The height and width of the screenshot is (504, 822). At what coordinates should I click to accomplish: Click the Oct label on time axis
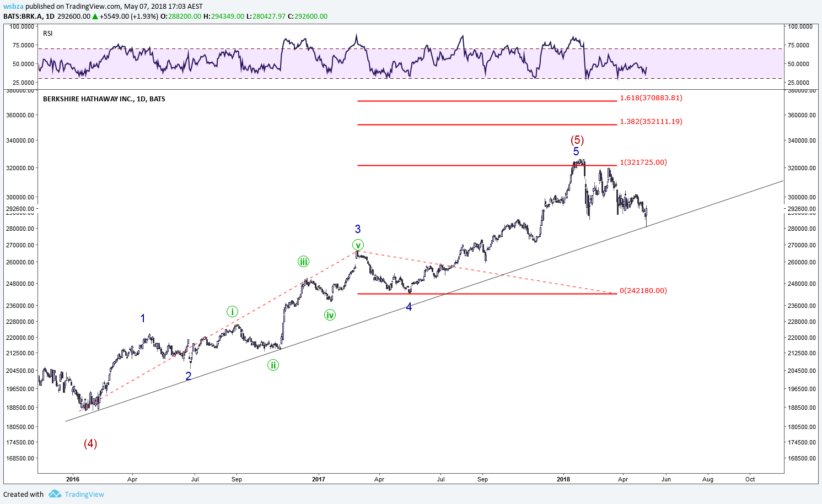[x=750, y=479]
